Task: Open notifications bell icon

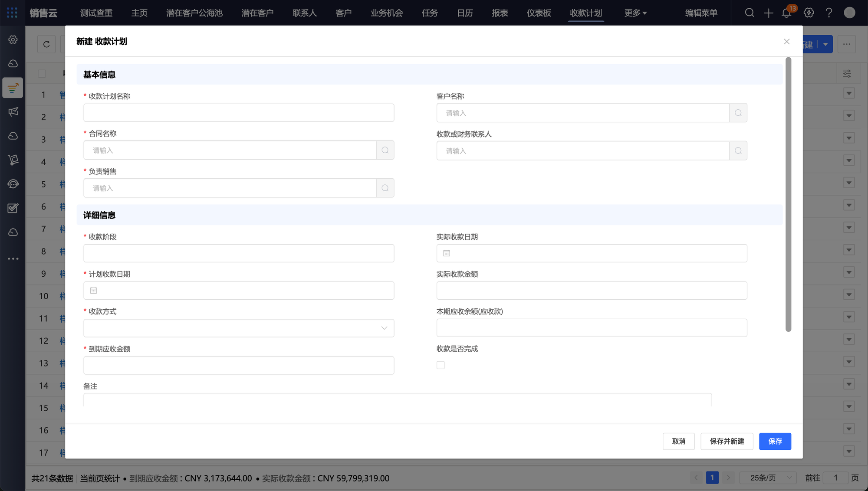Action: coord(786,13)
